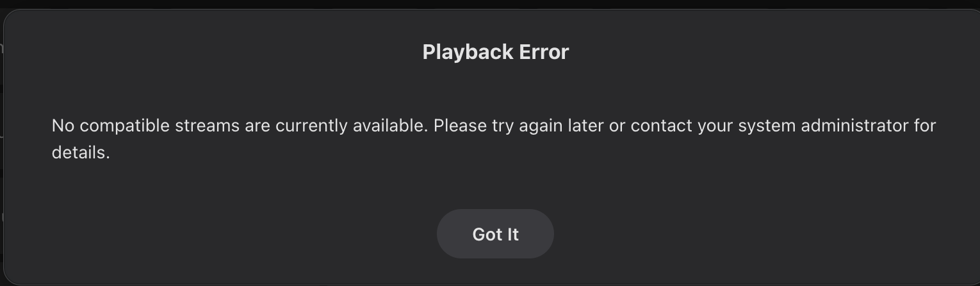Click the word "details." on second line

pos(81,153)
